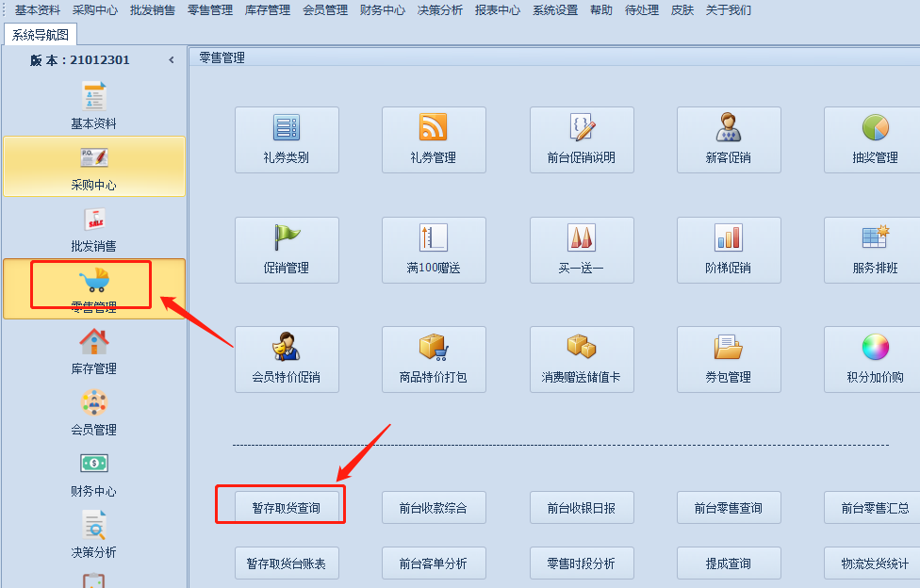Open the 批发销售 menu

pyautogui.click(x=153, y=10)
